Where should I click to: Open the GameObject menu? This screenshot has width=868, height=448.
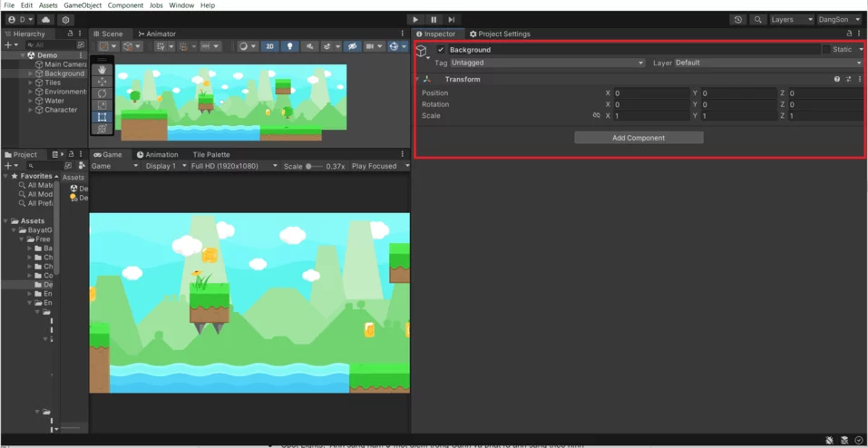click(x=83, y=5)
